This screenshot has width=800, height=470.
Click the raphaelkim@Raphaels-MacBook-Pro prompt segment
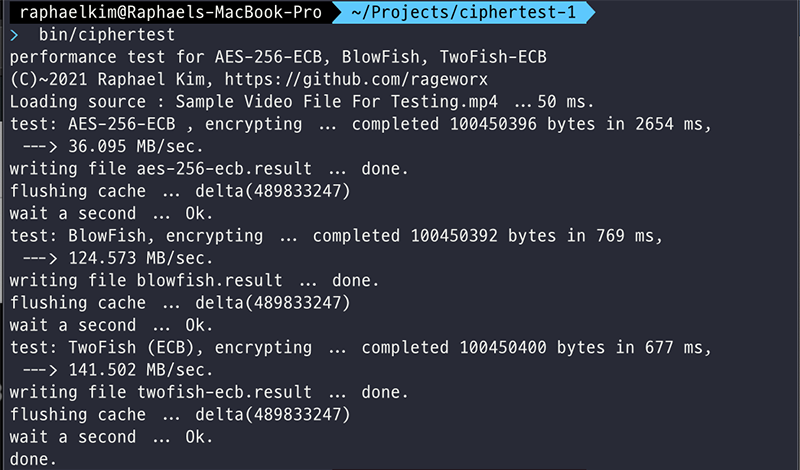click(x=170, y=12)
